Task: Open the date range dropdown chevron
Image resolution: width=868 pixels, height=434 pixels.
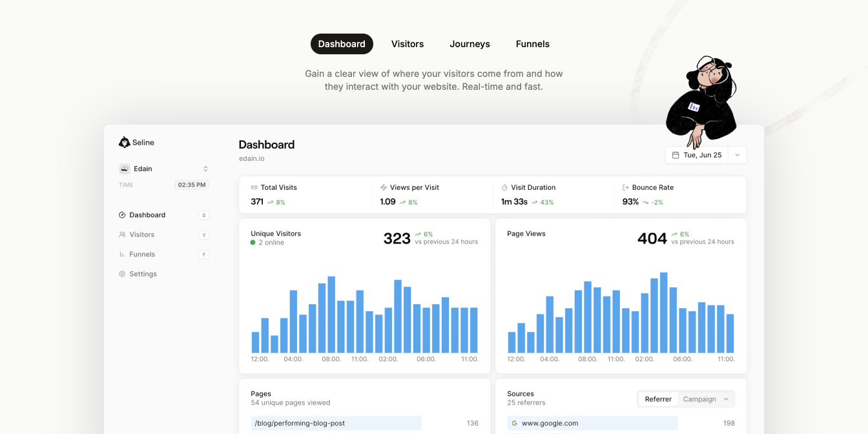Action: [738, 155]
